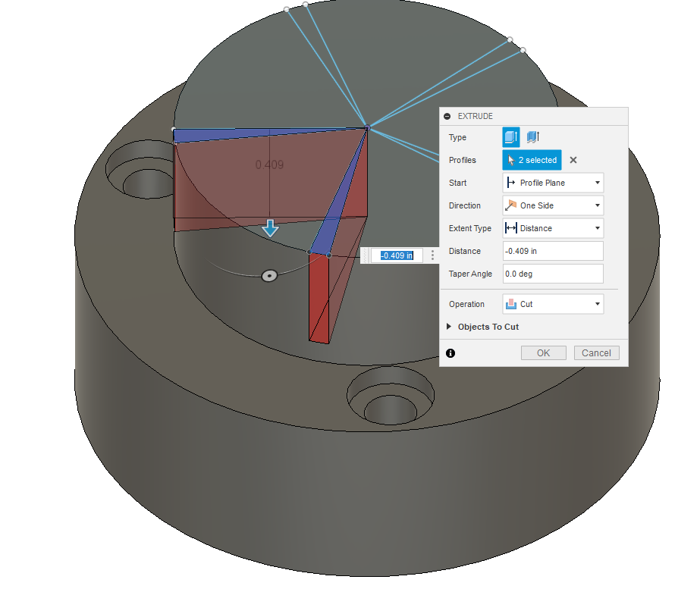700x589 pixels.
Task: Open the Direction dropdown set to One Side
Action: coord(552,205)
